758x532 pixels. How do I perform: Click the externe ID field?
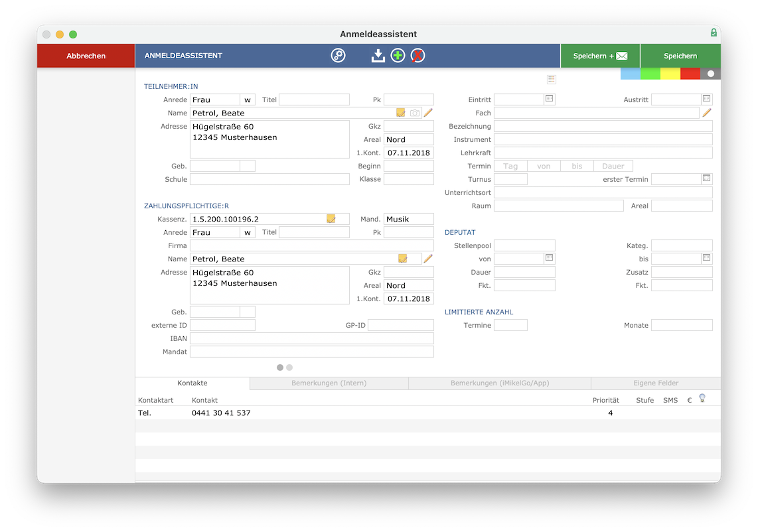pyautogui.click(x=222, y=325)
